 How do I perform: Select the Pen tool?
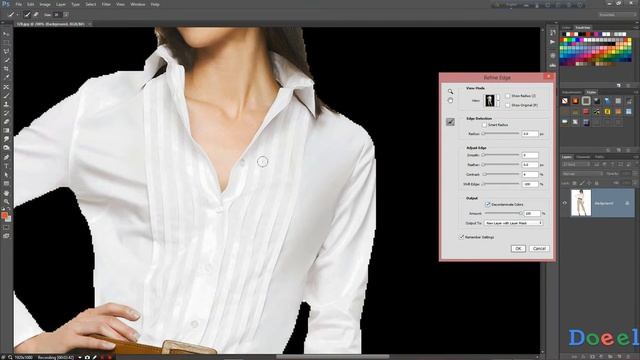6,157
